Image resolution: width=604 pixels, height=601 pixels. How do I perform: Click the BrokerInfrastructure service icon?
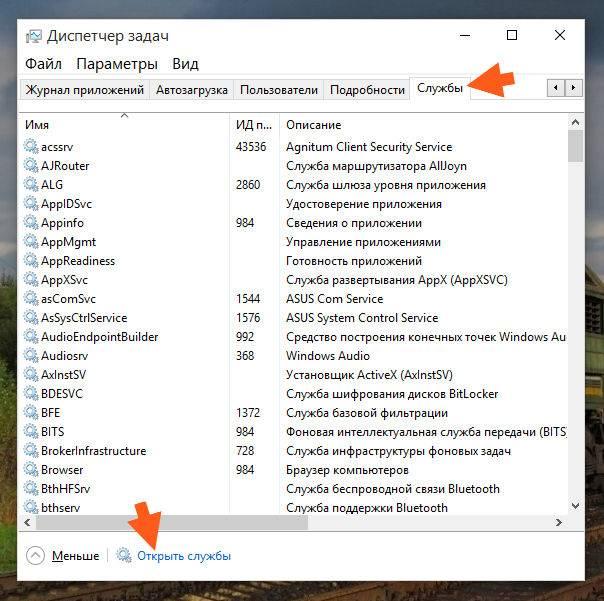pyautogui.click(x=31, y=451)
